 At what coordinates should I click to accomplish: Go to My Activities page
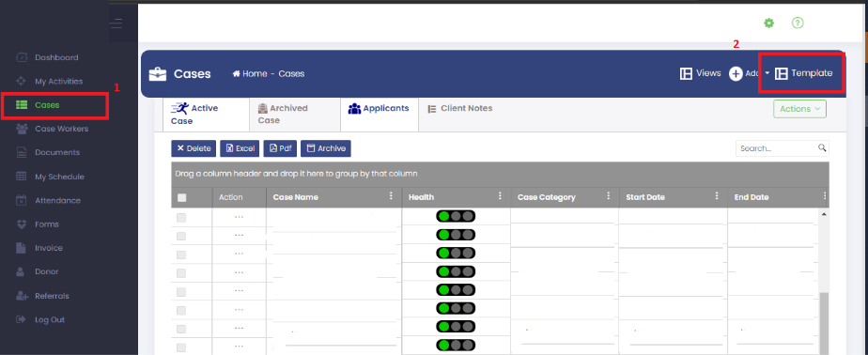[58, 82]
